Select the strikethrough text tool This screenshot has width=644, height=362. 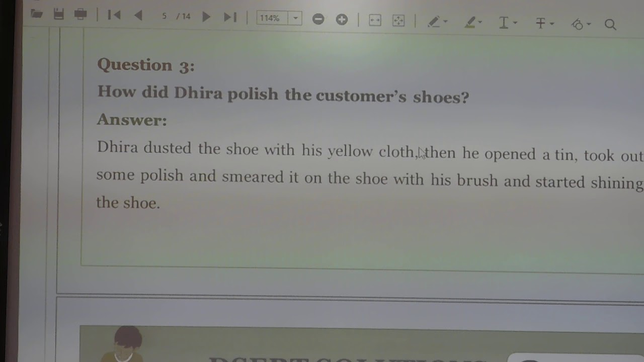coord(541,23)
